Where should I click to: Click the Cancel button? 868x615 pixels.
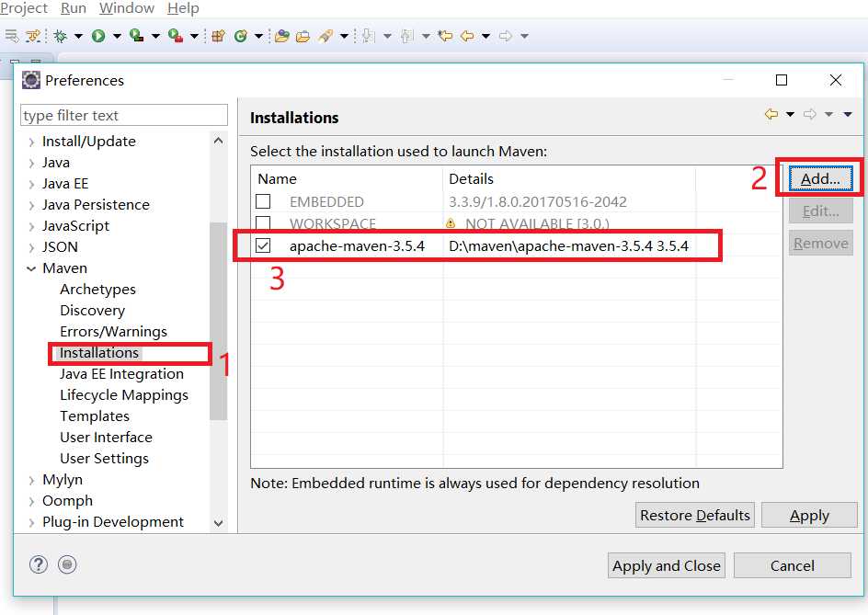pyautogui.click(x=793, y=565)
